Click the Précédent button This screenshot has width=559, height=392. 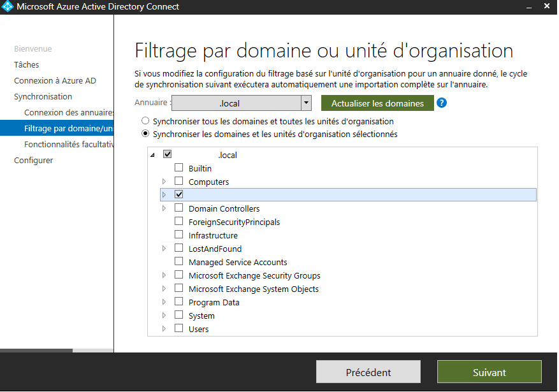[368, 372]
